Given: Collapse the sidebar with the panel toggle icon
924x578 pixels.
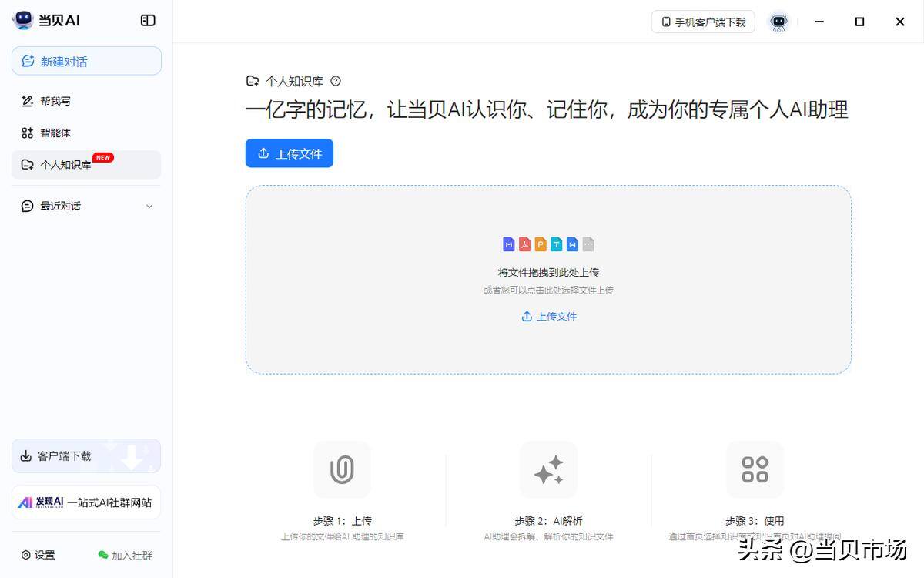Looking at the screenshot, I should click(x=148, y=21).
